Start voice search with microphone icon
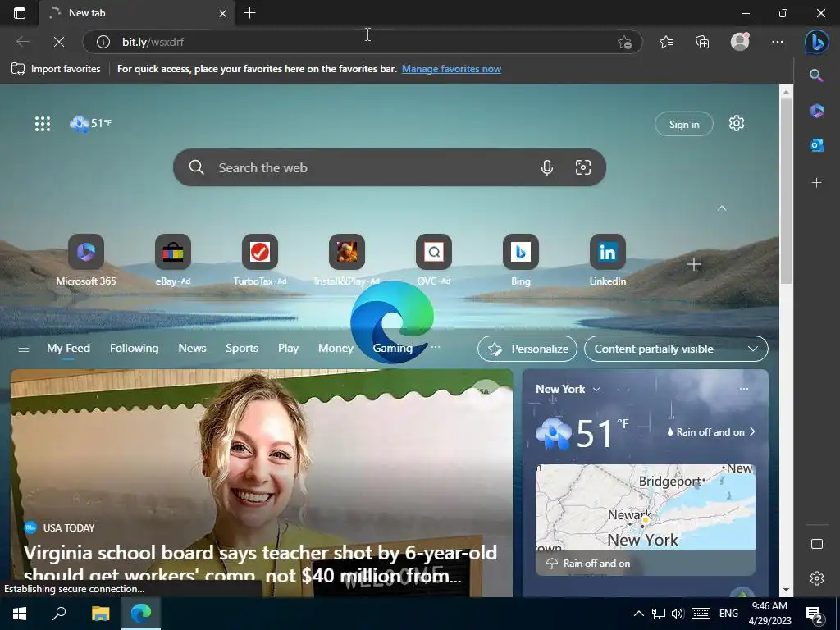 pos(546,167)
